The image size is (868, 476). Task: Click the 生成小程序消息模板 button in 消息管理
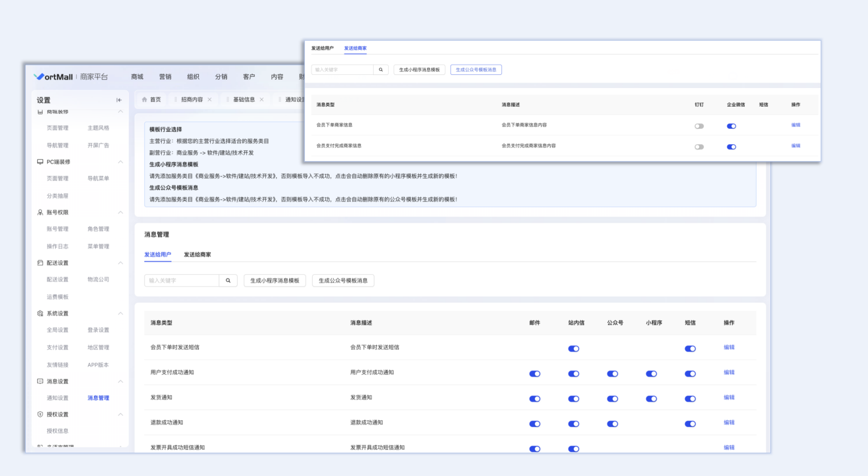point(275,280)
